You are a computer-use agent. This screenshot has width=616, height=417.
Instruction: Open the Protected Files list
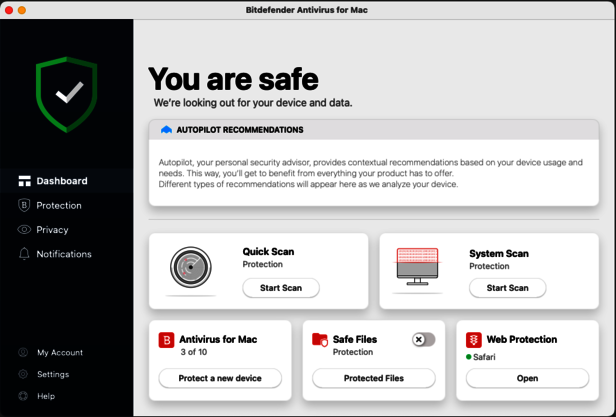click(373, 378)
